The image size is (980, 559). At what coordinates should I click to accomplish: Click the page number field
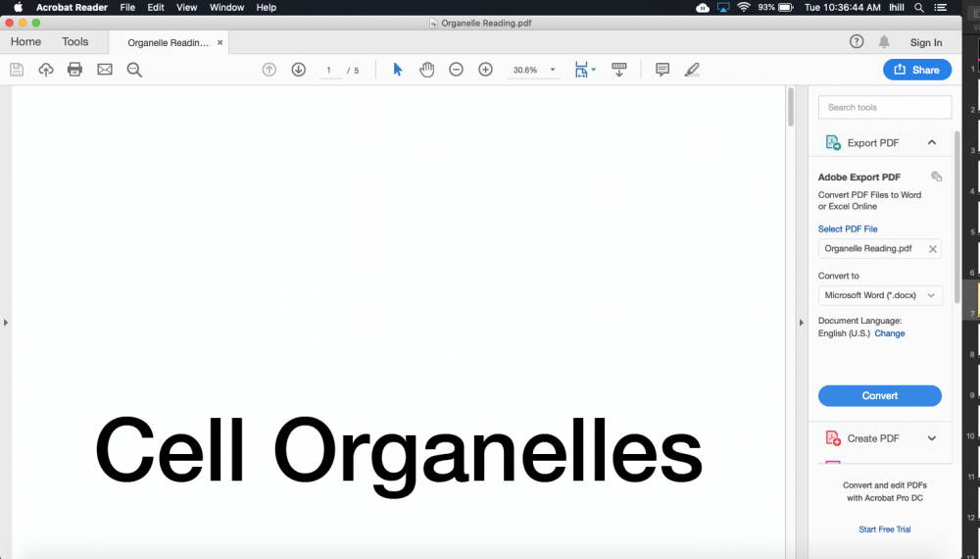pos(329,70)
